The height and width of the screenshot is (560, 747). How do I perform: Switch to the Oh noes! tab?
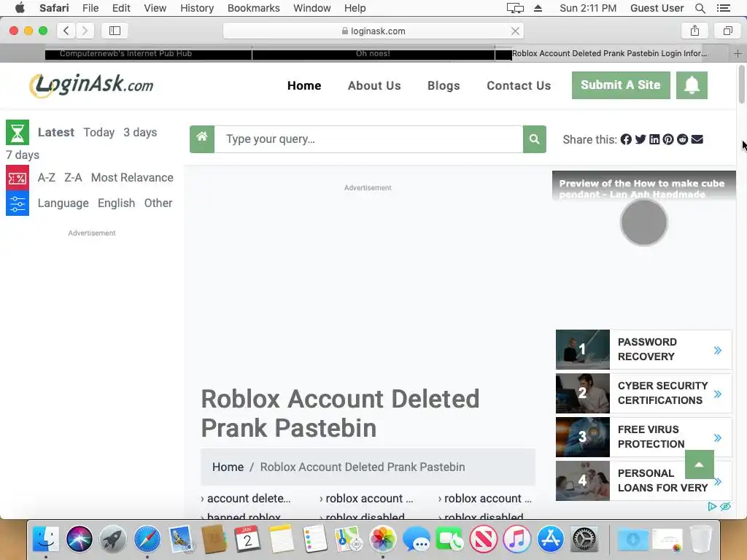tap(373, 54)
